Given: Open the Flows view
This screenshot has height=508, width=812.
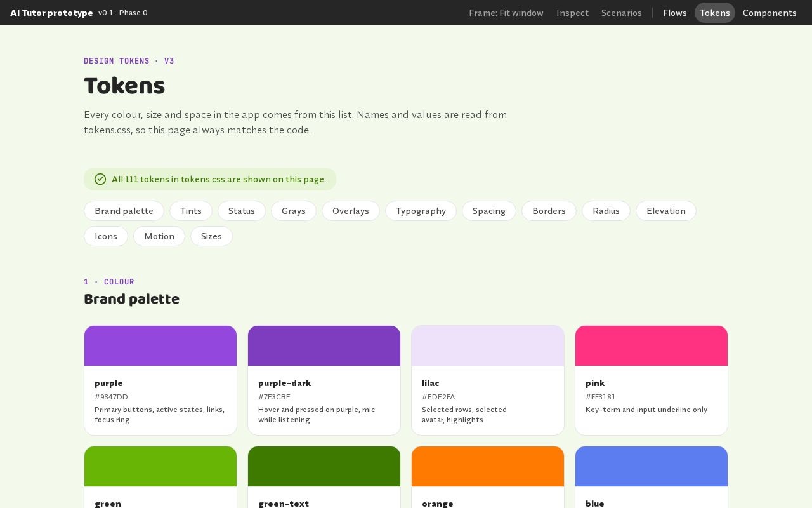Looking at the screenshot, I should pos(675,13).
